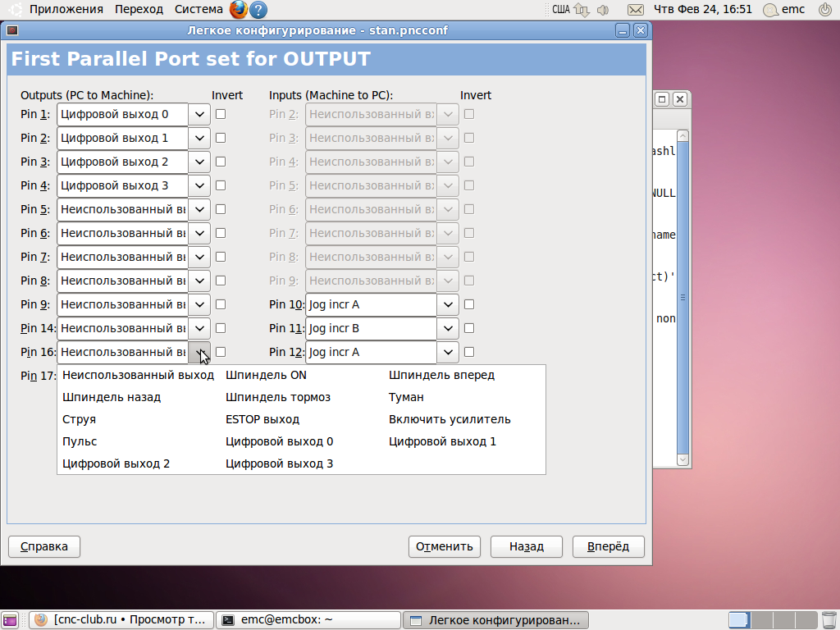The image size is (840, 630).
Task: Expand the Pin 1 output dropdown
Action: point(199,114)
